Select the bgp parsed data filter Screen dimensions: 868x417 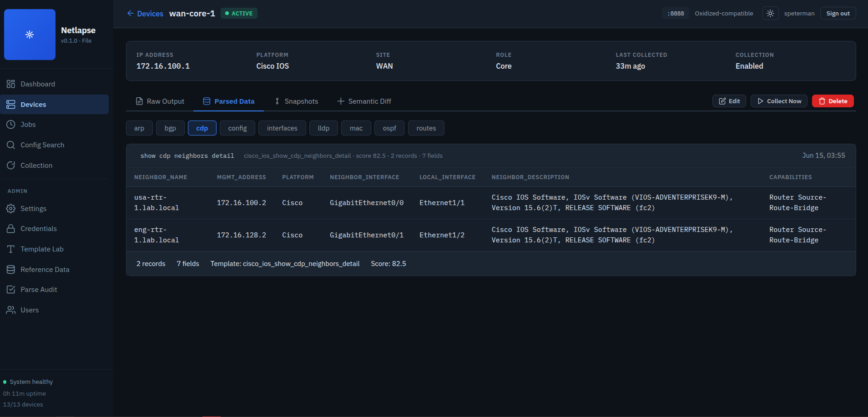(x=170, y=128)
